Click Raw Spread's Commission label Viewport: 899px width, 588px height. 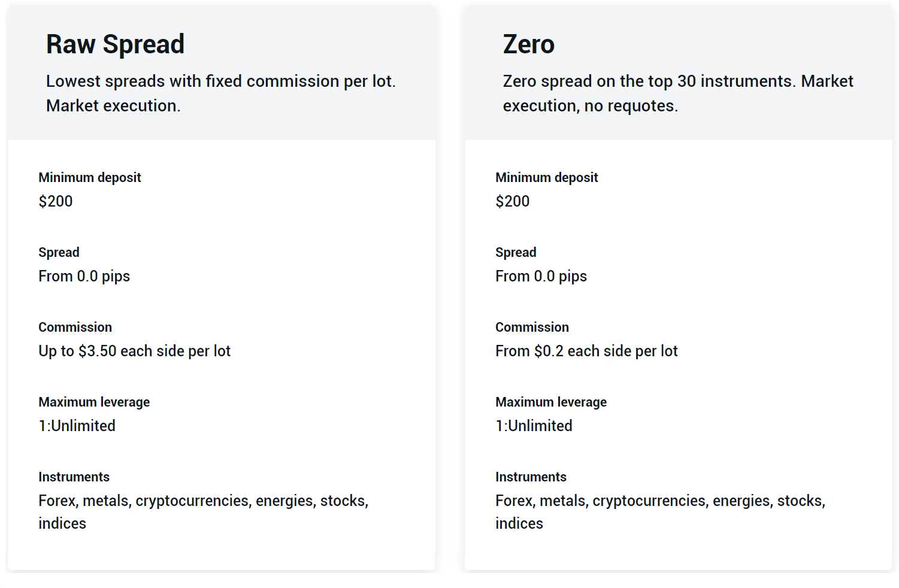(75, 327)
